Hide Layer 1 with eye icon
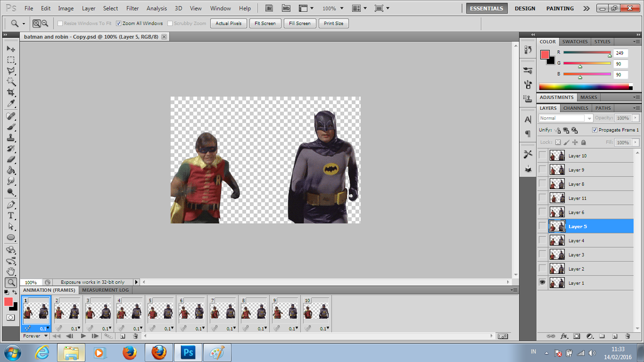The image size is (644, 362). click(x=542, y=283)
